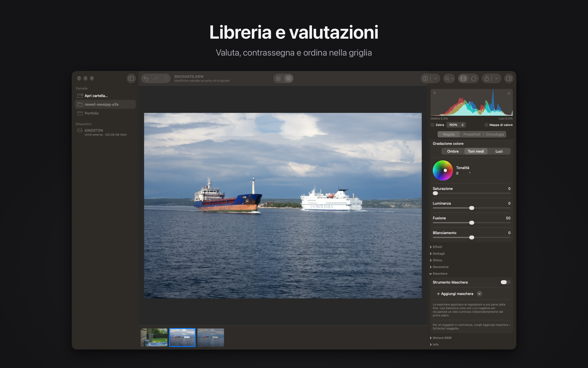Switch to grid view icon
The image size is (588, 368).
point(278,78)
